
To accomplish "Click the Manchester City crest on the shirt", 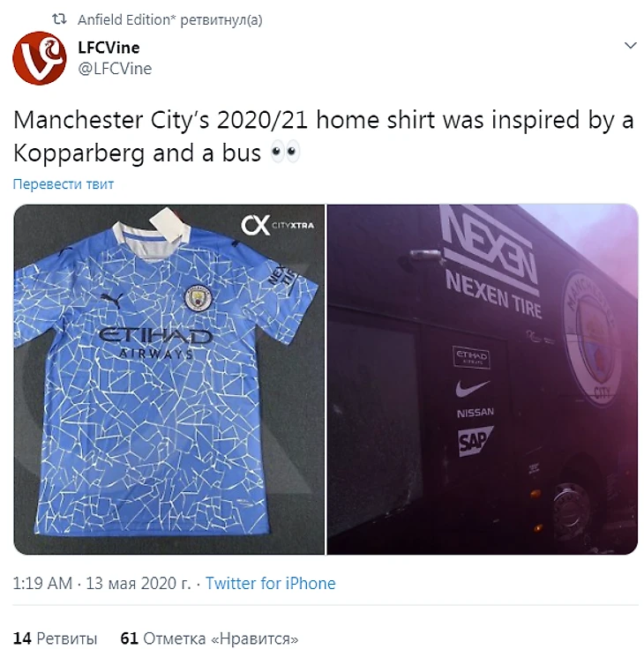I will 198,298.
